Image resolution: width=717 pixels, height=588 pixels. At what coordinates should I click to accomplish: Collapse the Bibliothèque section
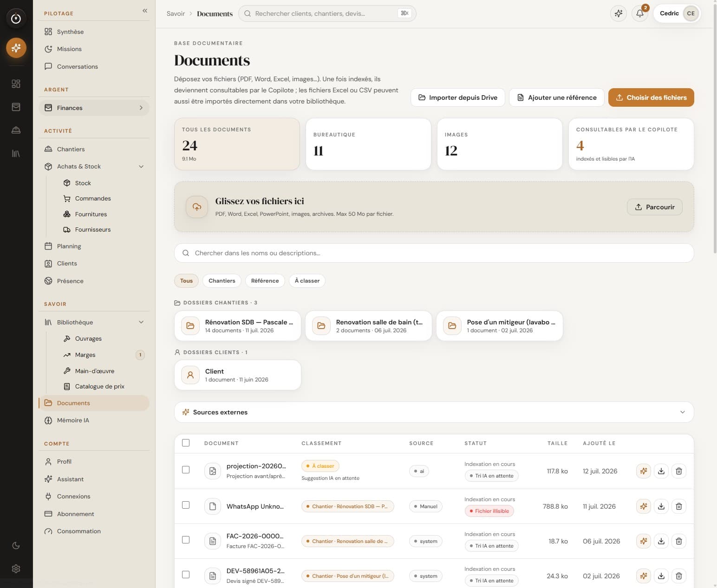[141, 322]
